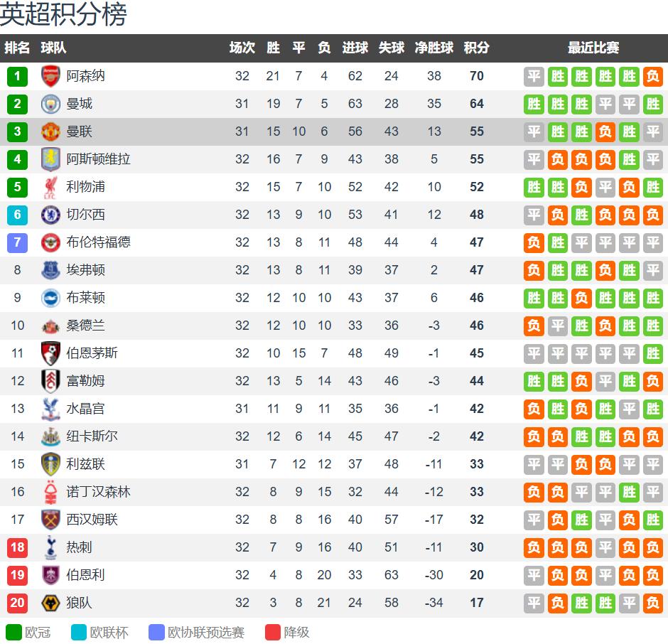Click the green 欧冠 legend swatch
The height and width of the screenshot is (644, 668).
pos(14,632)
